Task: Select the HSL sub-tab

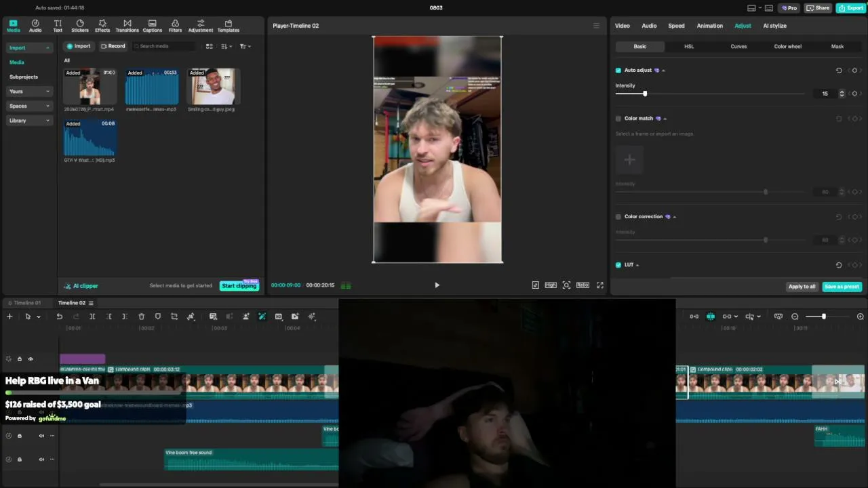Action: pyautogui.click(x=689, y=47)
